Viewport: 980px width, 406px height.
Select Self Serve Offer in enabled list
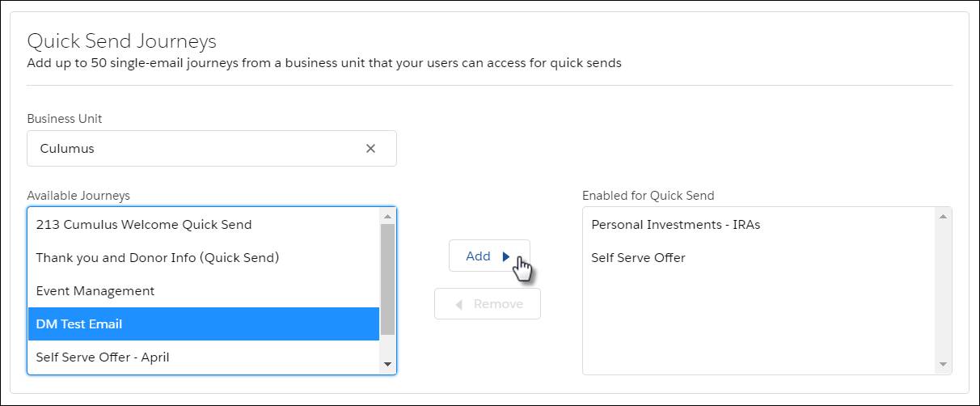[759, 258]
